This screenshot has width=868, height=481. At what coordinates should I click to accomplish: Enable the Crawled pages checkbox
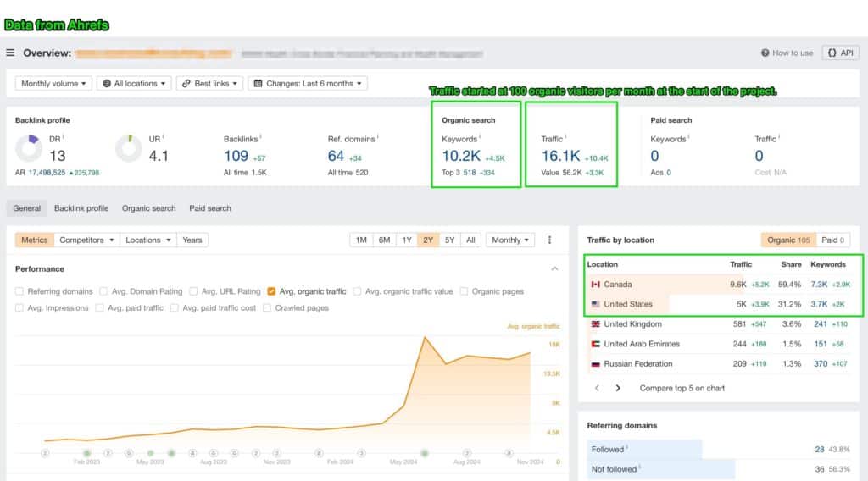click(x=268, y=307)
